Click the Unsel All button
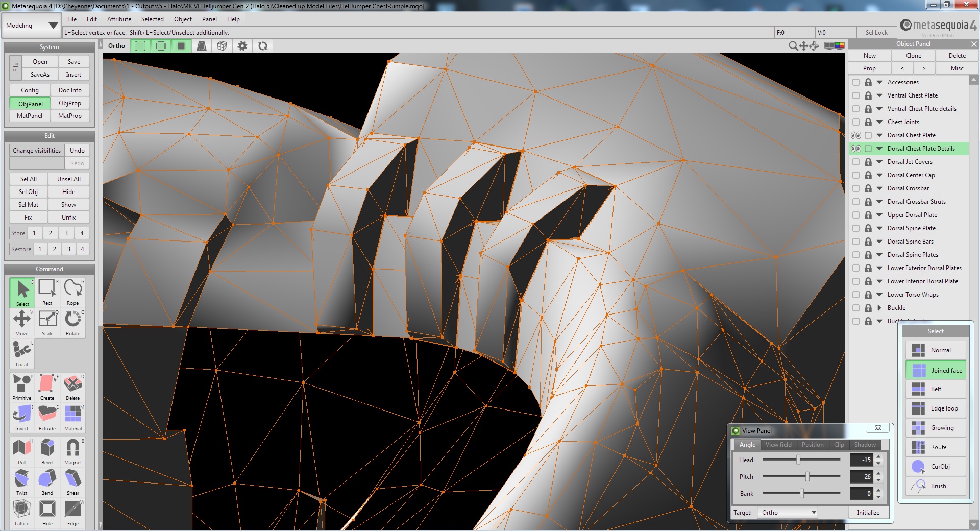Viewport: 980px width, 531px height. 69,179
